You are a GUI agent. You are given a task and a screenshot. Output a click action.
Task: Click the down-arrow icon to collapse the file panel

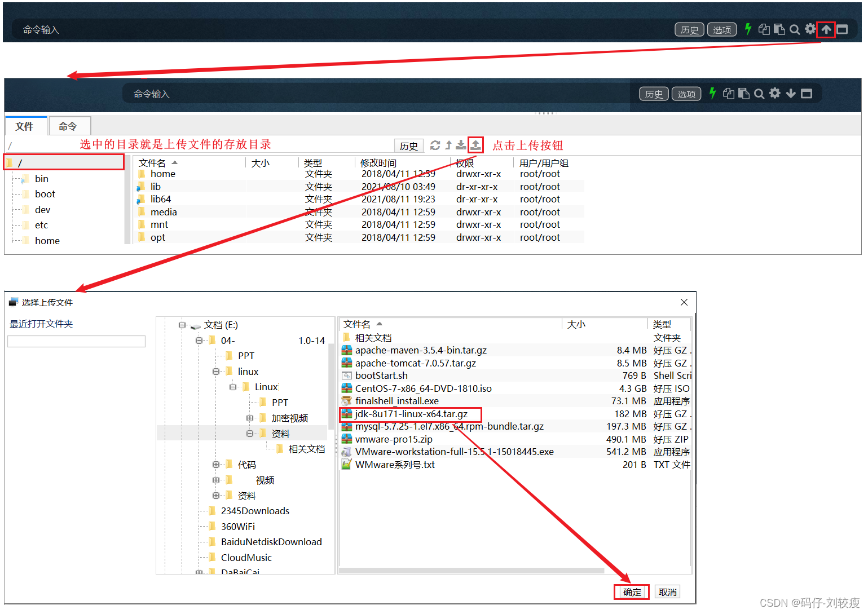(x=791, y=94)
